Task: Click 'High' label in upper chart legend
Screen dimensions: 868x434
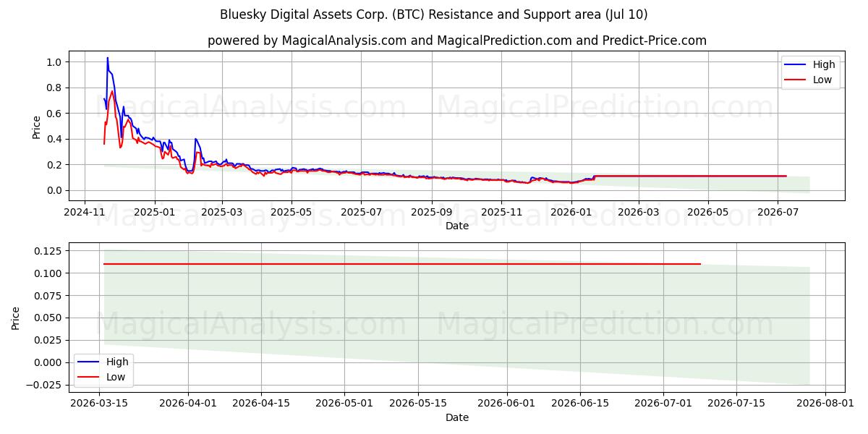Action: point(824,64)
